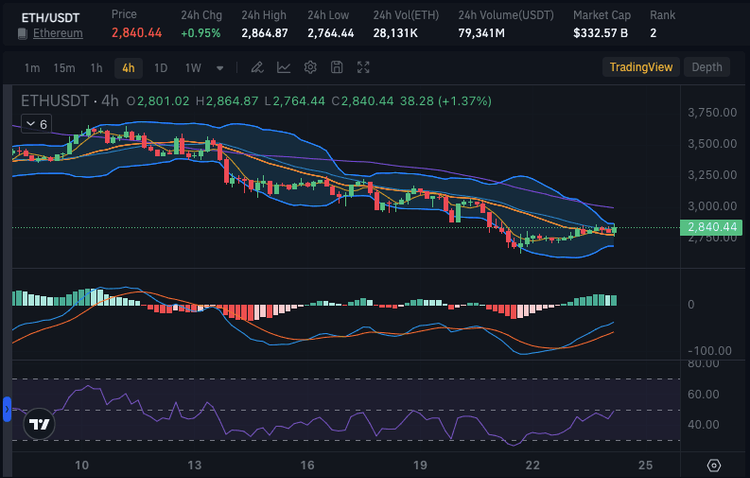The image size is (750, 478).
Task: Select the TradingView chart tab
Action: click(x=641, y=67)
